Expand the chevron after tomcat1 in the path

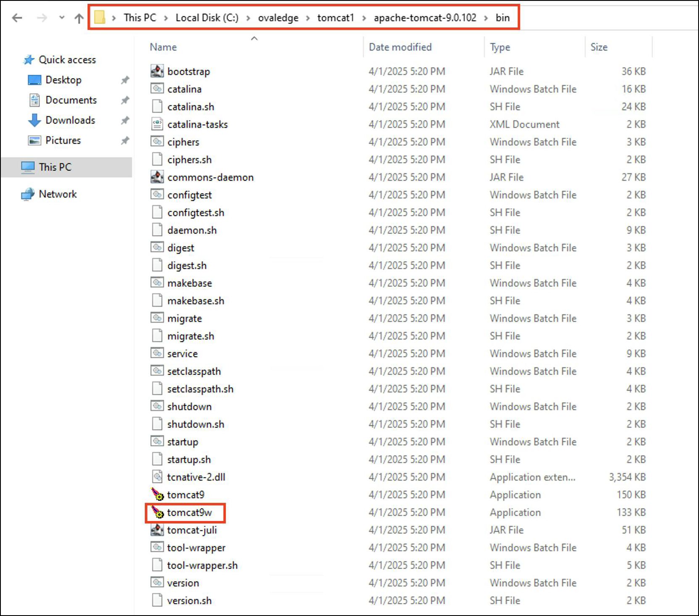[x=364, y=18]
